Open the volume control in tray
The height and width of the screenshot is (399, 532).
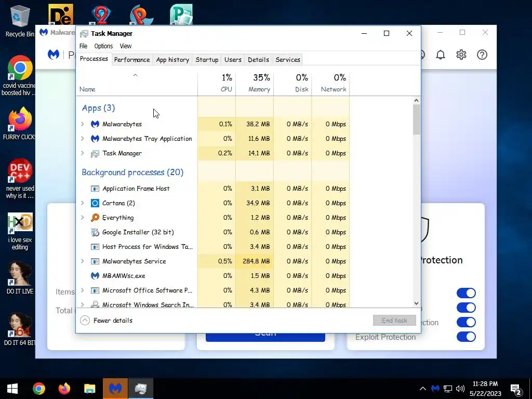tap(460, 389)
